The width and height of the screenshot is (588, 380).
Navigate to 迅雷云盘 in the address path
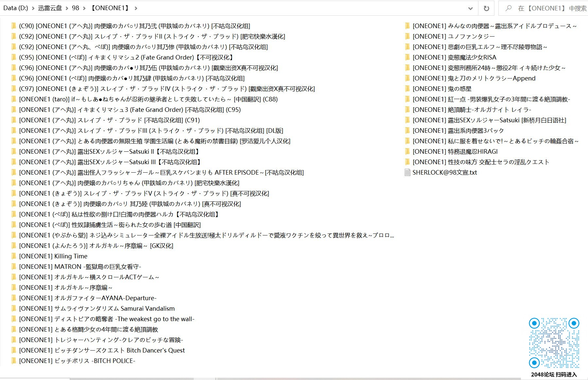(50, 8)
